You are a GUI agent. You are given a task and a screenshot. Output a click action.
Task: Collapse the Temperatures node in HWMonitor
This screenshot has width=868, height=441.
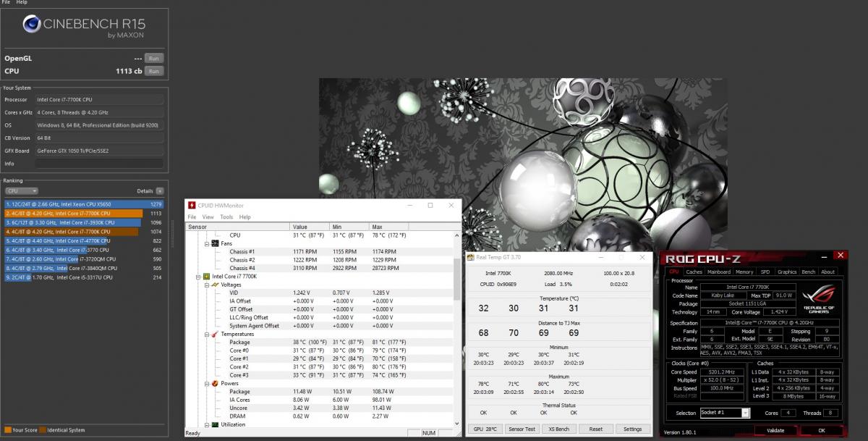pos(207,334)
